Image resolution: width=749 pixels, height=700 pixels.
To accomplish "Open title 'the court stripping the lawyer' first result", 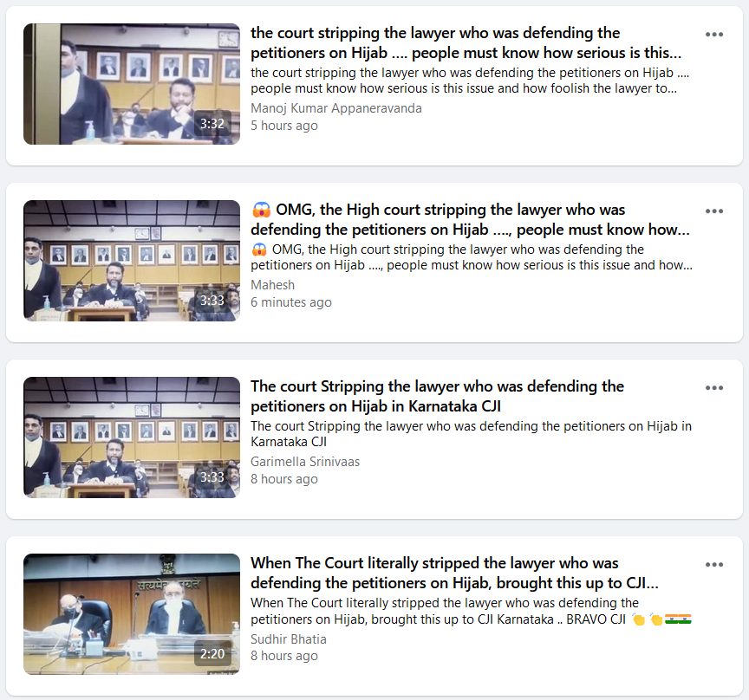I will tap(466, 42).
